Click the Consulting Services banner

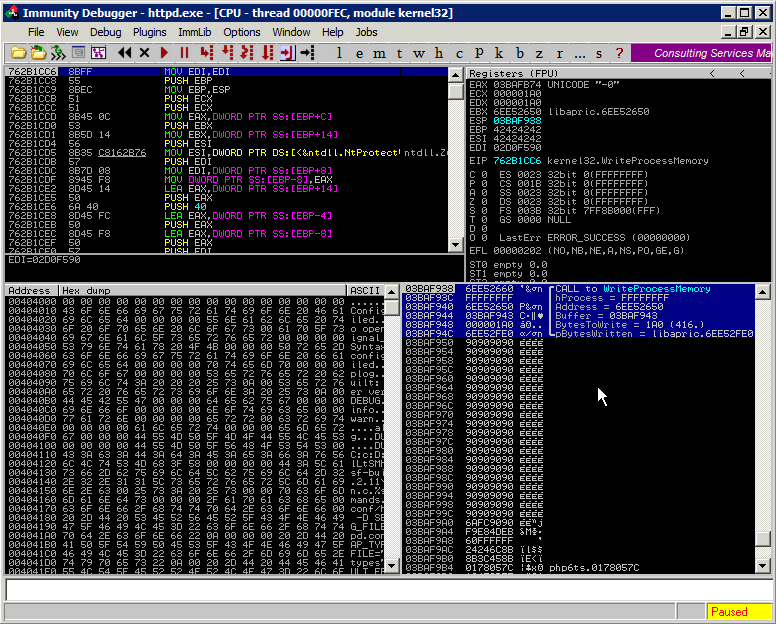(x=710, y=53)
